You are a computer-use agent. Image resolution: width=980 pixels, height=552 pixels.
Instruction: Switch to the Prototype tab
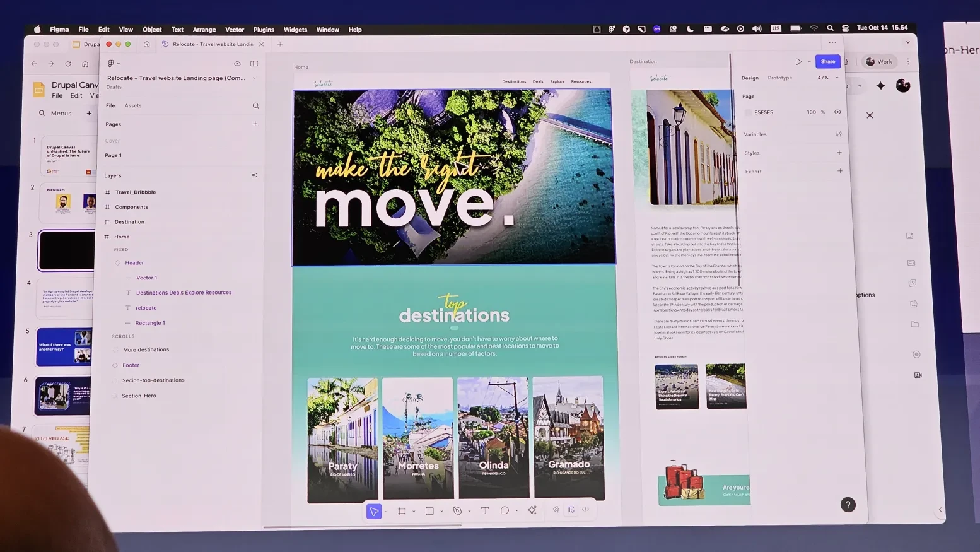[779, 78]
